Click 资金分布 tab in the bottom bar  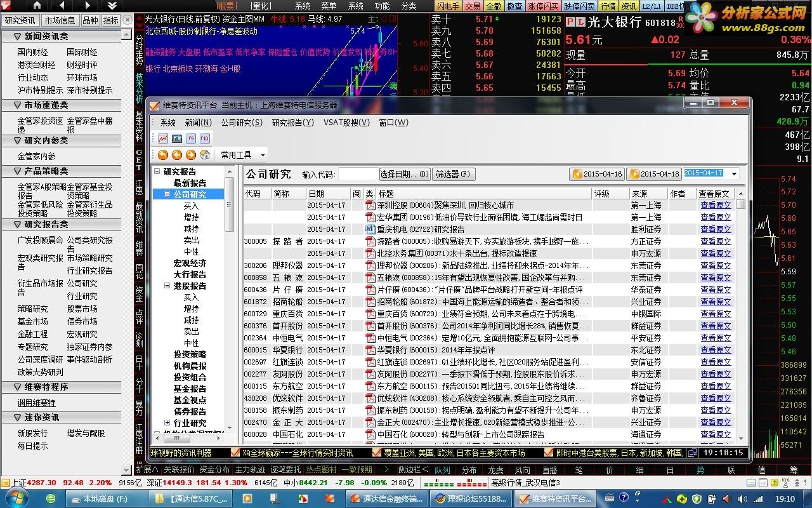[214, 470]
